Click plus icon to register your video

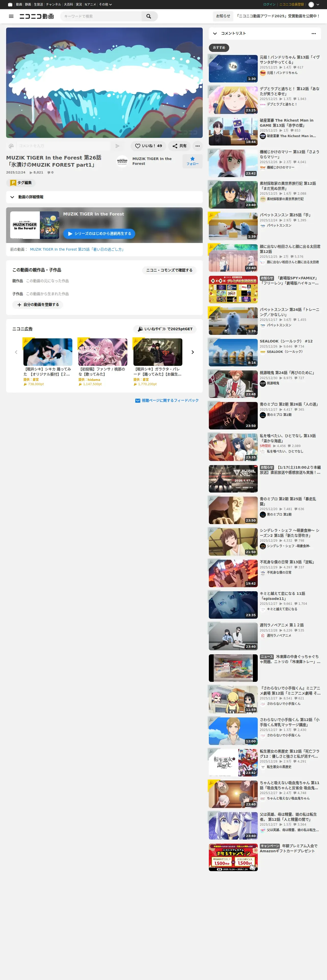tap(19, 305)
